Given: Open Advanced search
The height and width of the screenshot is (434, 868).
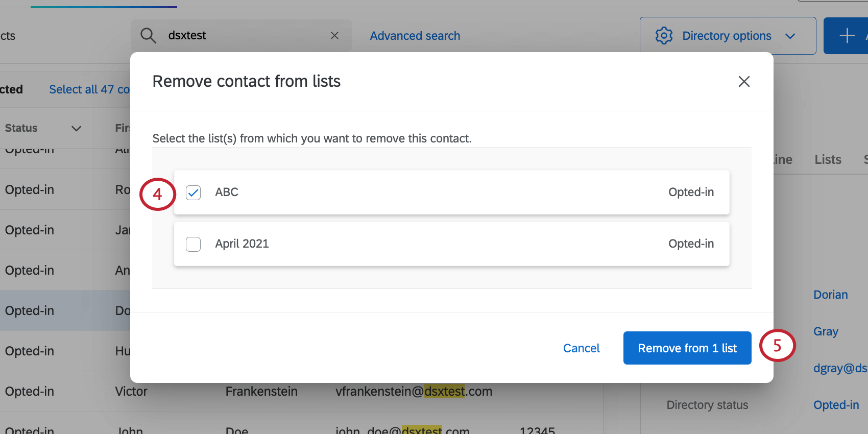Looking at the screenshot, I should click(x=415, y=35).
